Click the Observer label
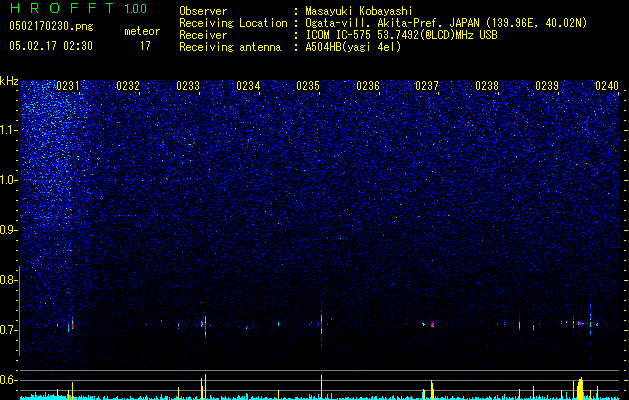 (x=203, y=11)
